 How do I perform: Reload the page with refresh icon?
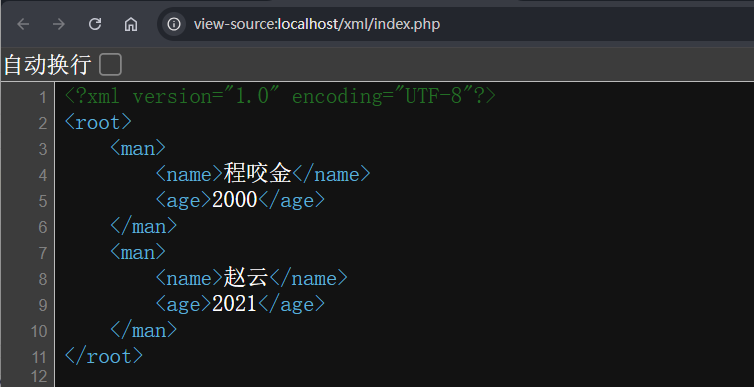(x=95, y=24)
